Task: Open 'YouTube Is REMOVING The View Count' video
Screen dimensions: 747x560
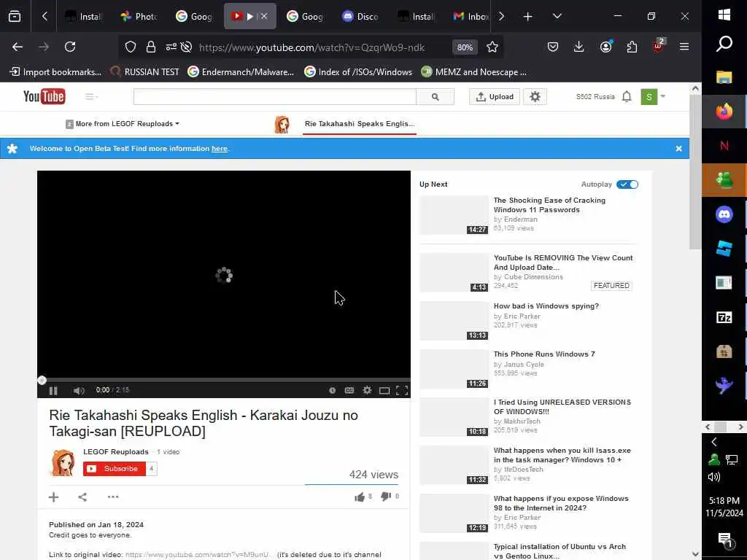Action: 563,262
